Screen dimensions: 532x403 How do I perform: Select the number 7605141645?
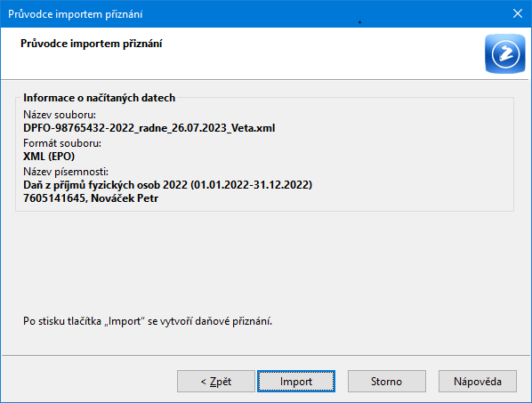(x=55, y=198)
